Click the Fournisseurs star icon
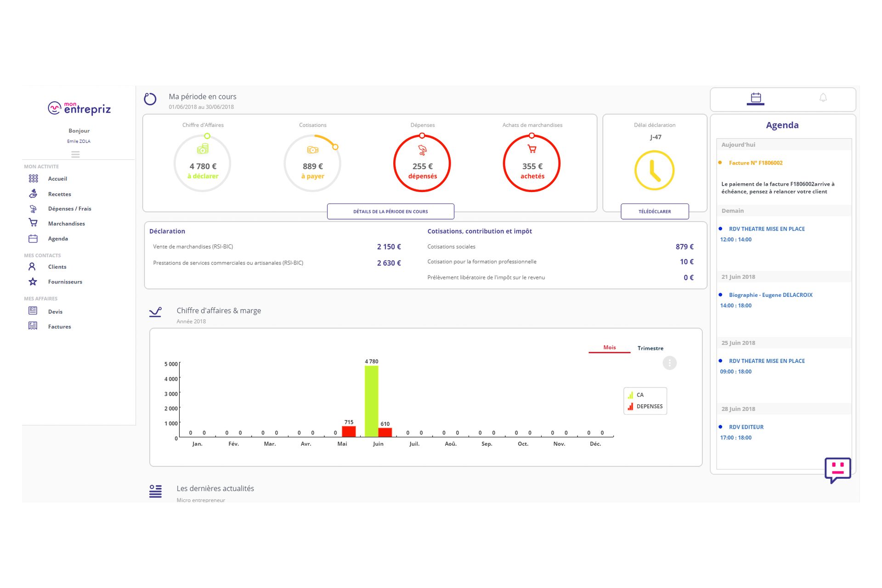Viewport: 882px width, 588px height. pyautogui.click(x=33, y=282)
